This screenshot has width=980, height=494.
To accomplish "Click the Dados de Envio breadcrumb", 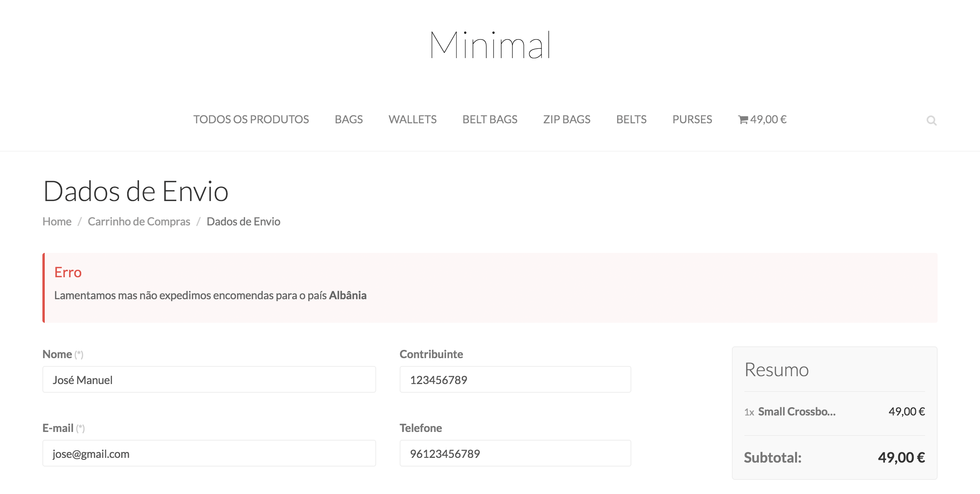I will (x=243, y=221).
